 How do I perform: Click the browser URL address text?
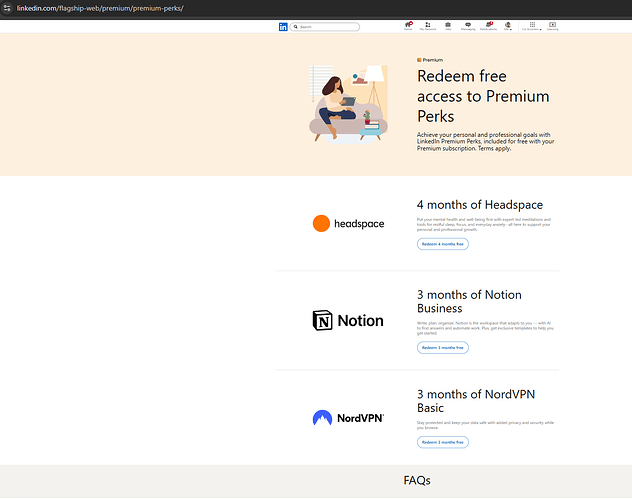100,8
